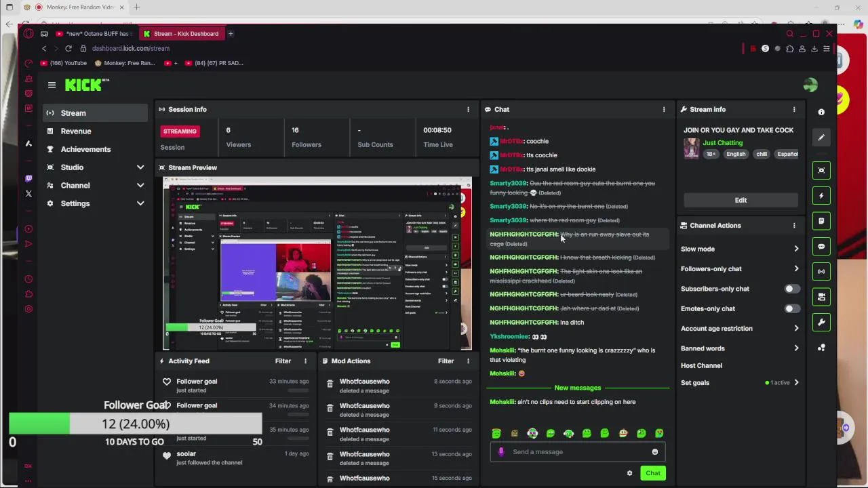Open Set goals arrow

[x=796, y=383]
